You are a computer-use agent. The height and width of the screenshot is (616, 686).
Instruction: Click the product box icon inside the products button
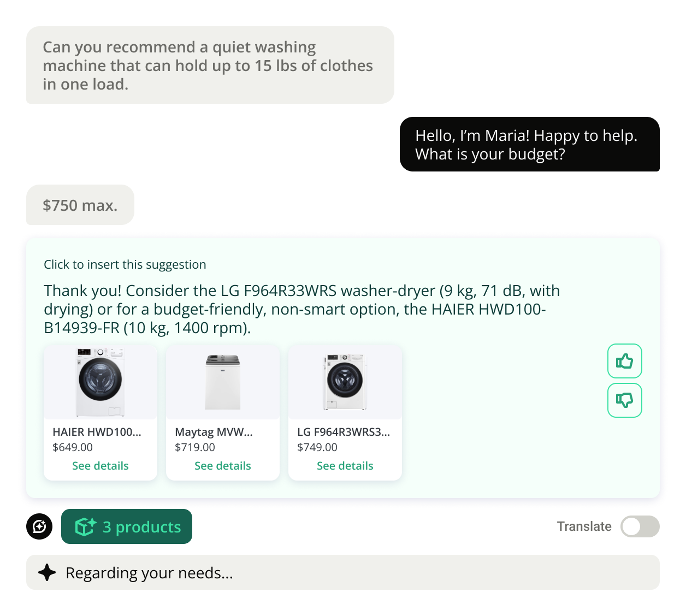point(85,526)
